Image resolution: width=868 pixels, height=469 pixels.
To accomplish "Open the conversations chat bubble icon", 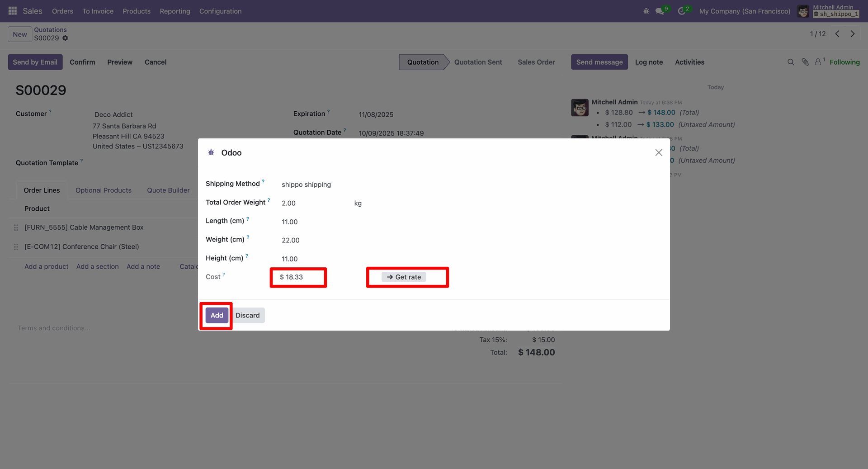I will click(x=660, y=11).
